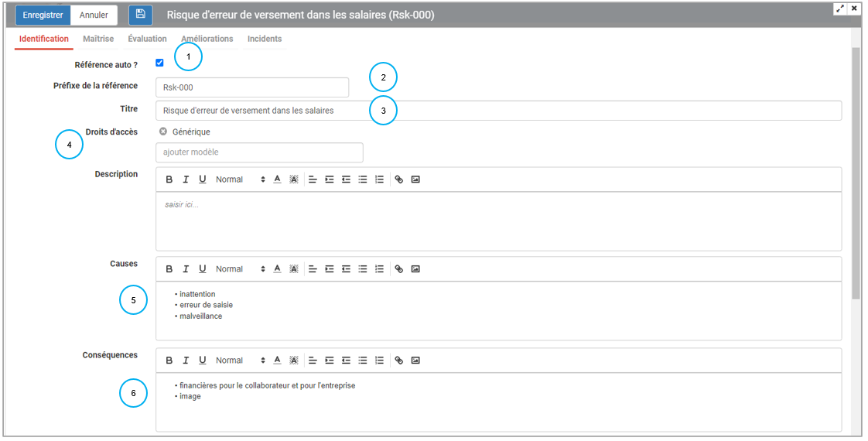The image size is (868, 441).
Task: Uncheck the Référence auto checkbox
Action: pos(159,63)
